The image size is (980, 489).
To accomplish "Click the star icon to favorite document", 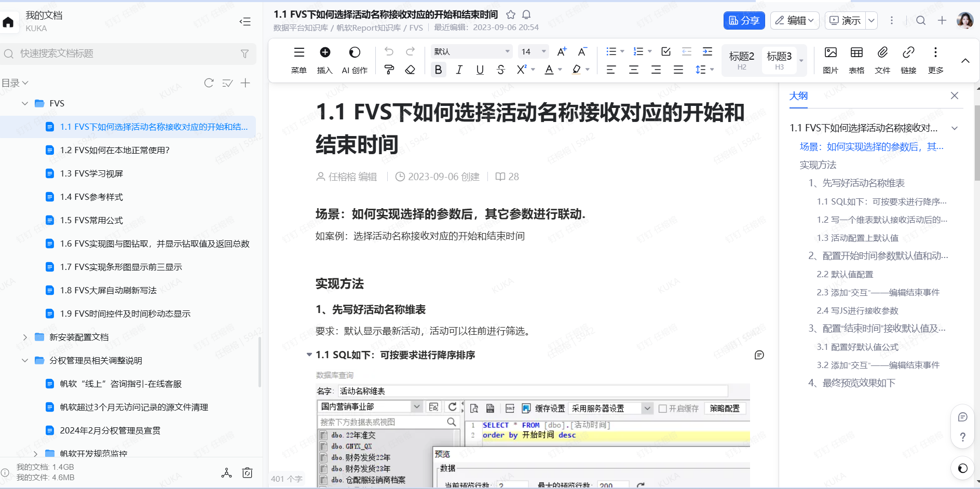I will (511, 15).
